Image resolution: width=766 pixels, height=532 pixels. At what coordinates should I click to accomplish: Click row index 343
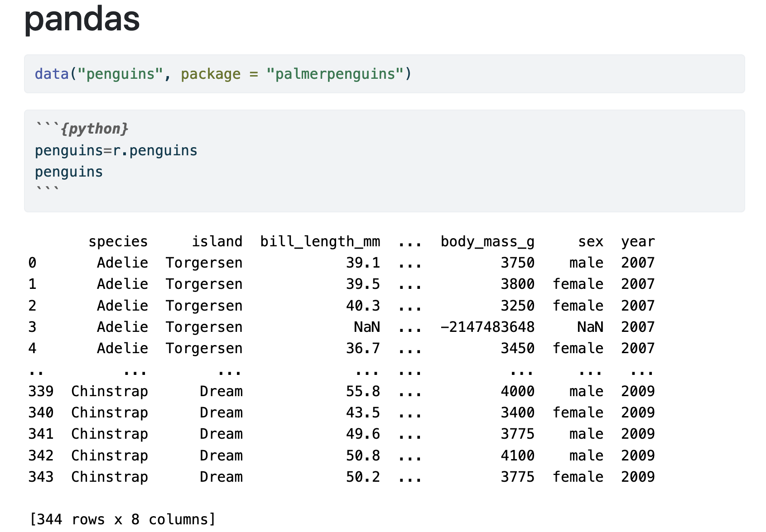point(41,477)
